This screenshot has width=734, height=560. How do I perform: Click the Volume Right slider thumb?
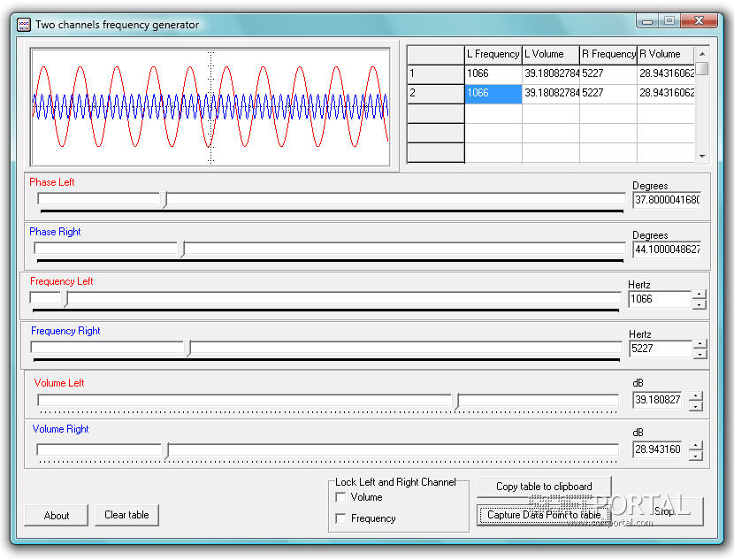165,450
